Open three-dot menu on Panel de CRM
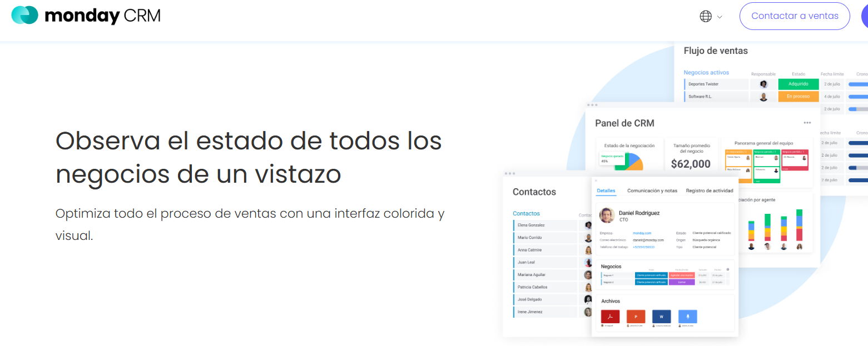 click(x=807, y=123)
